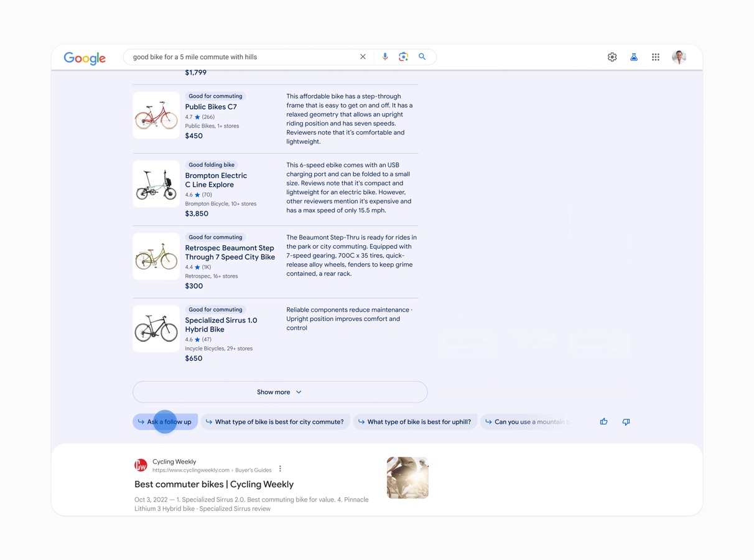Screen dimensions: 754x560
Task: Click the $450 price of Public Bikes C7
Action: click(x=193, y=136)
